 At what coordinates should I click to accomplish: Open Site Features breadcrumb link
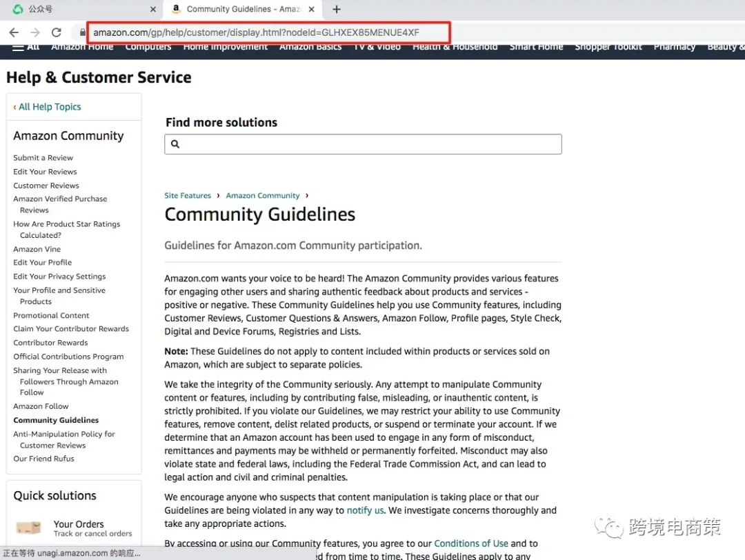(x=187, y=196)
